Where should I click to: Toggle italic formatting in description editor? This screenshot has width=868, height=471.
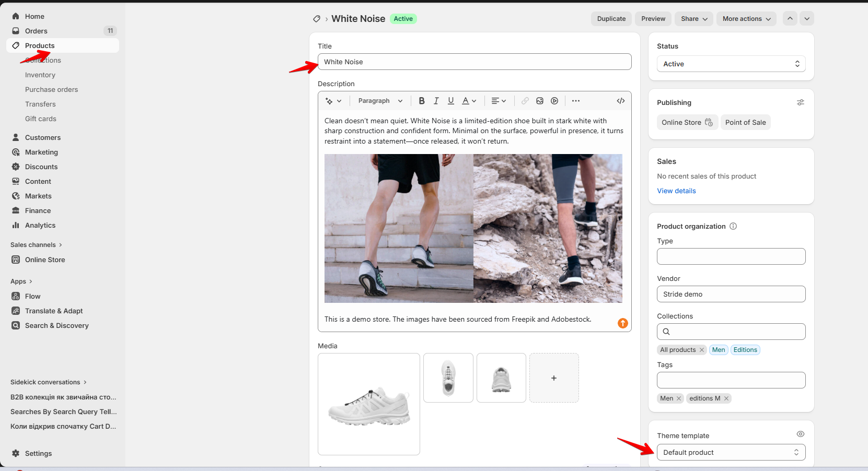click(x=436, y=101)
